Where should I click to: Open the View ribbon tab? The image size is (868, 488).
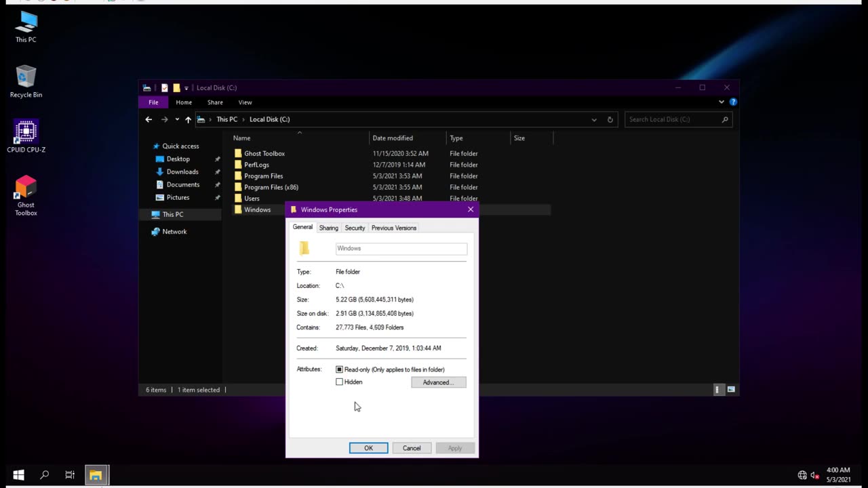pyautogui.click(x=245, y=102)
